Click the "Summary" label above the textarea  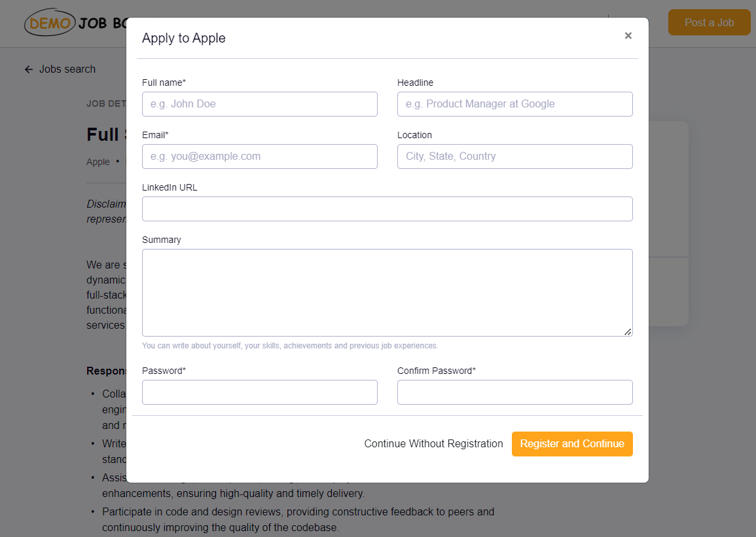coord(162,240)
